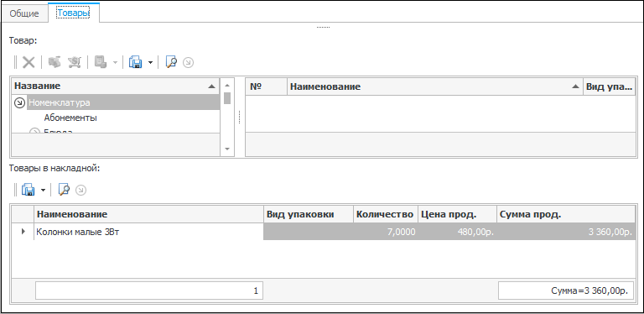Click the № column header
Image resolution: width=644 pixels, height=314 pixels.
click(266, 86)
